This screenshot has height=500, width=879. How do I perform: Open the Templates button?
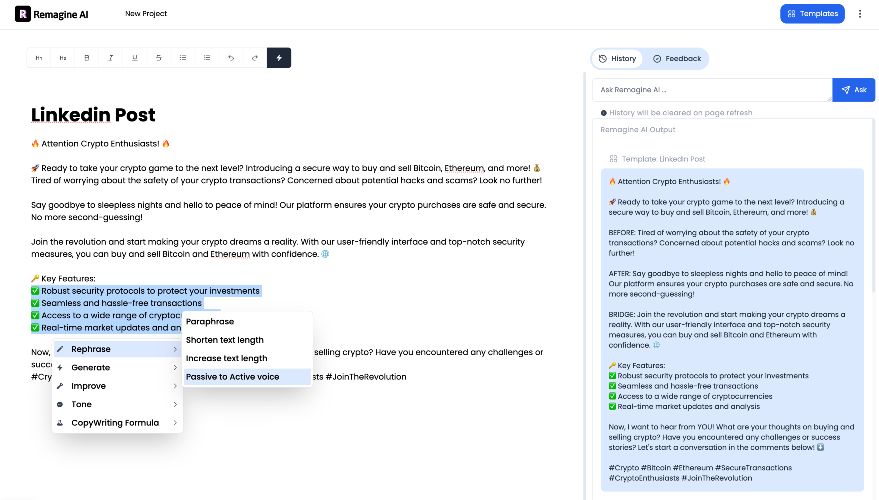[812, 14]
